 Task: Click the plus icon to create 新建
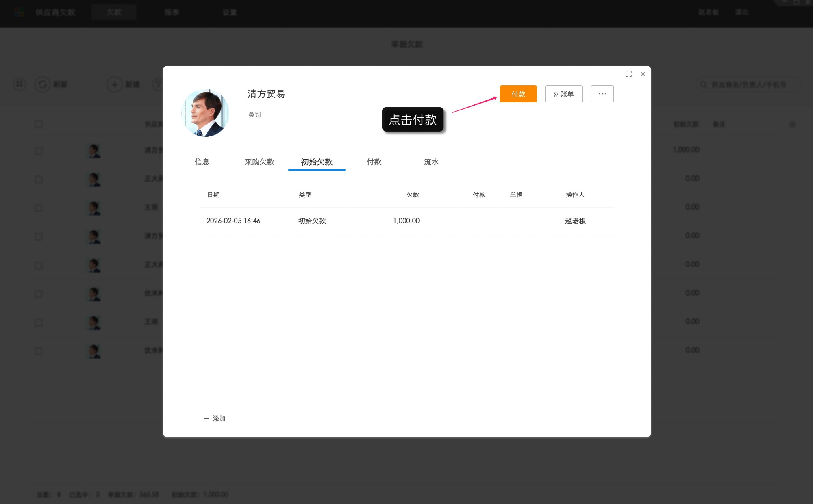pyautogui.click(x=114, y=84)
